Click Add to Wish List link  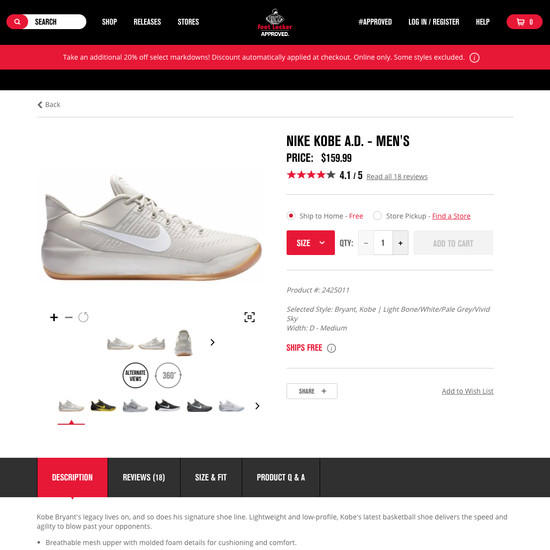pyautogui.click(x=468, y=391)
